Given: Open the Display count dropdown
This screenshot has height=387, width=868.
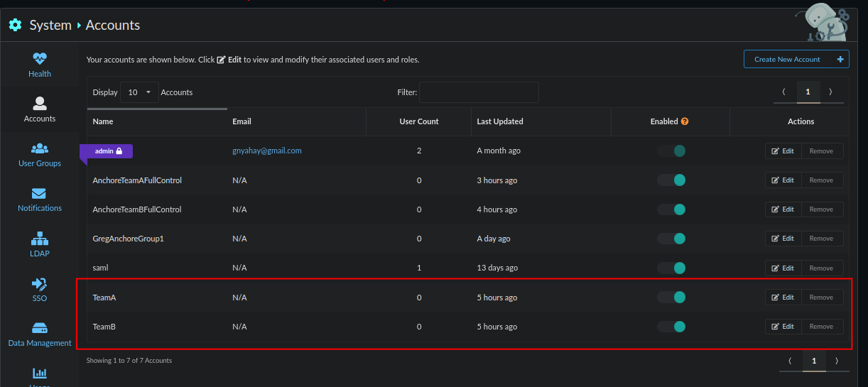Looking at the screenshot, I should pyautogui.click(x=139, y=92).
